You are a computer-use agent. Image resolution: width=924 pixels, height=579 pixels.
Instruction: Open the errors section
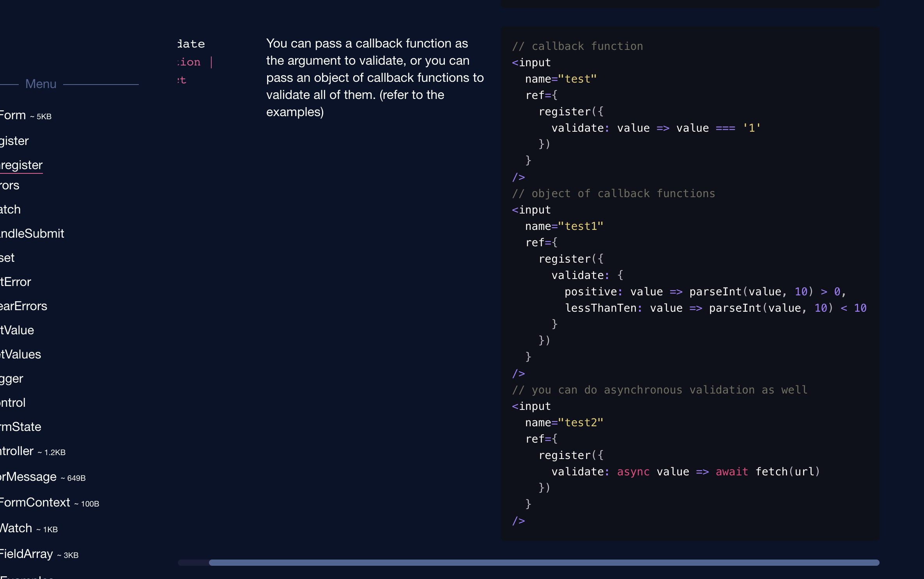pyautogui.click(x=10, y=185)
